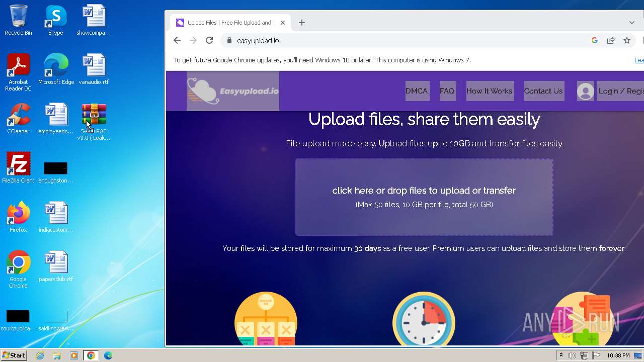Click the Login / Register link
Viewport: 644px width, 362px height.
pyautogui.click(x=621, y=91)
